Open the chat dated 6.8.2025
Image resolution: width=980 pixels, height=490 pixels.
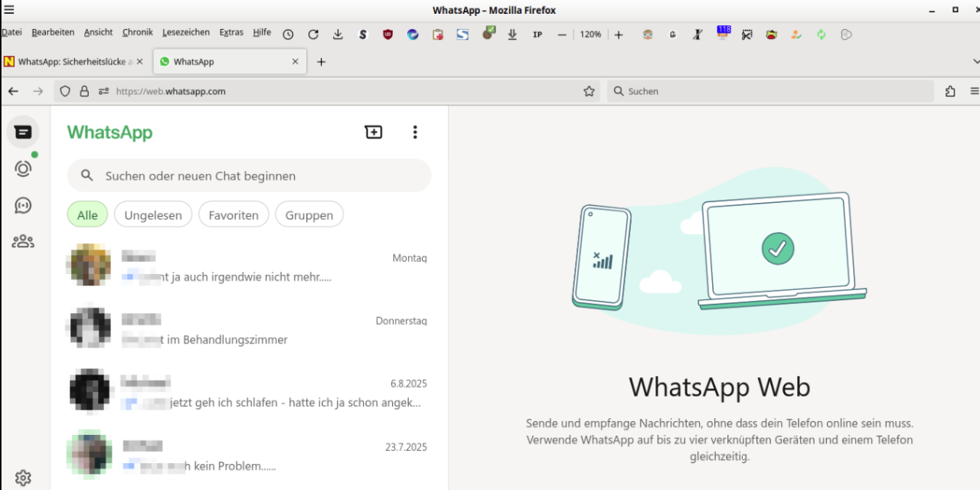point(250,392)
